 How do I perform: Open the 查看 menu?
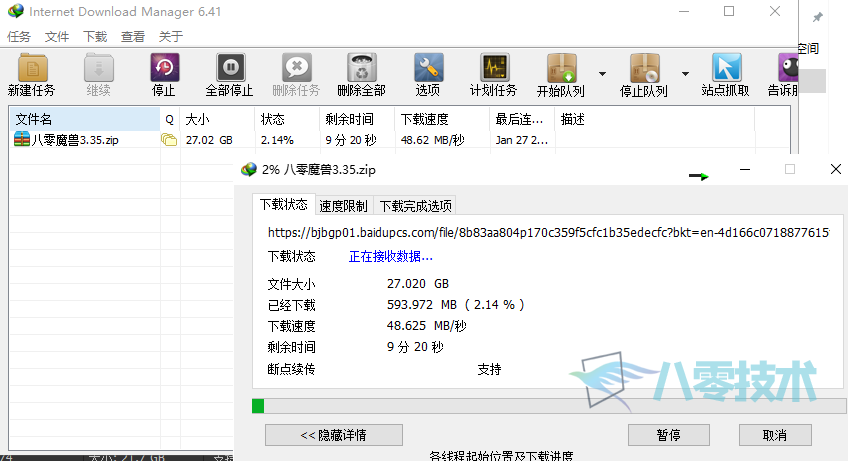click(x=132, y=36)
